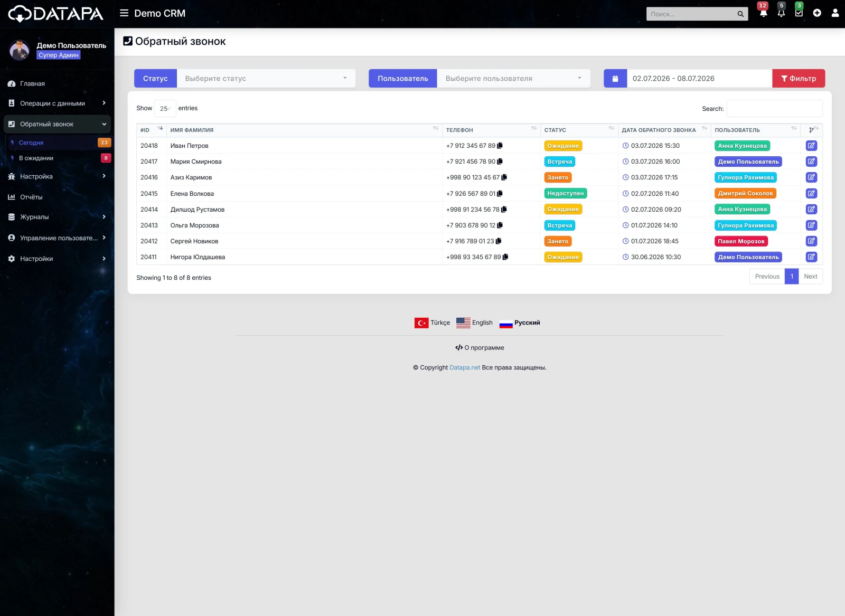845x616 pixels.
Task: Edit record 20411 Нигора Юлдашева
Action: [811, 257]
